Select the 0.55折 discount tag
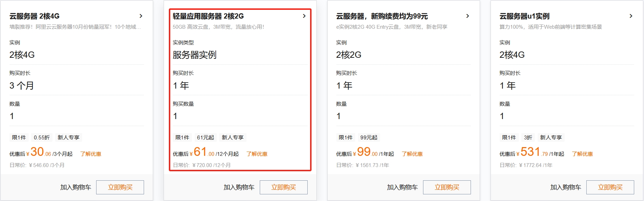This screenshot has width=644, height=201. coord(42,138)
